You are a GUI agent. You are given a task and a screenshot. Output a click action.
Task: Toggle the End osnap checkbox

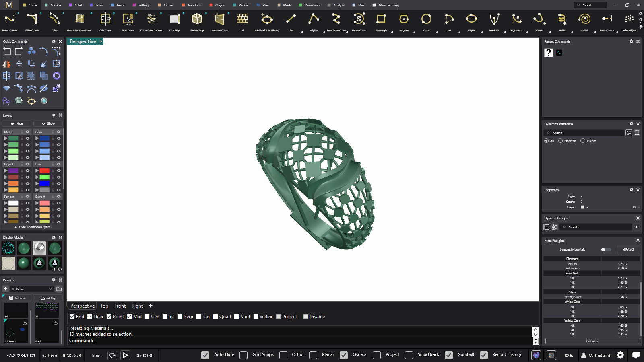[72, 317]
